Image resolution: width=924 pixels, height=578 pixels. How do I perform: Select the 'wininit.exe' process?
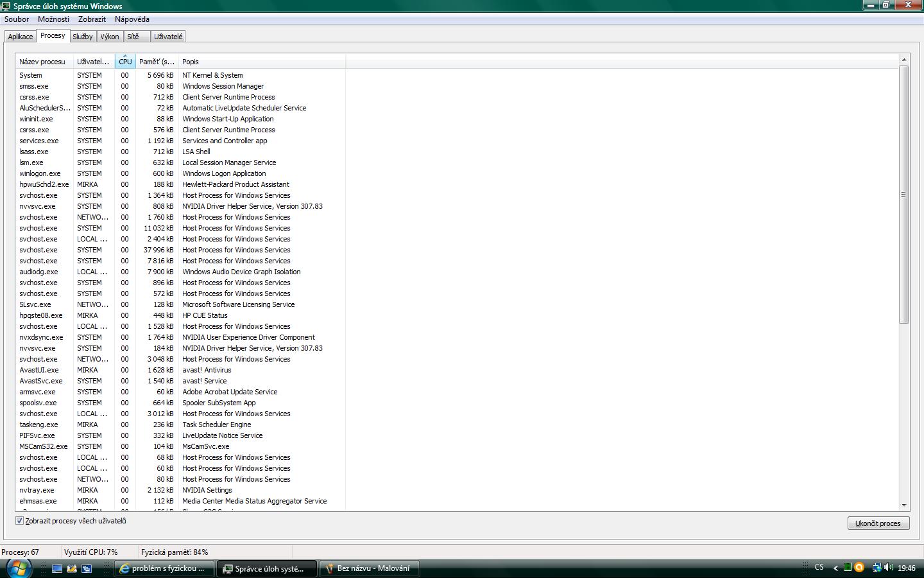pos(180,119)
